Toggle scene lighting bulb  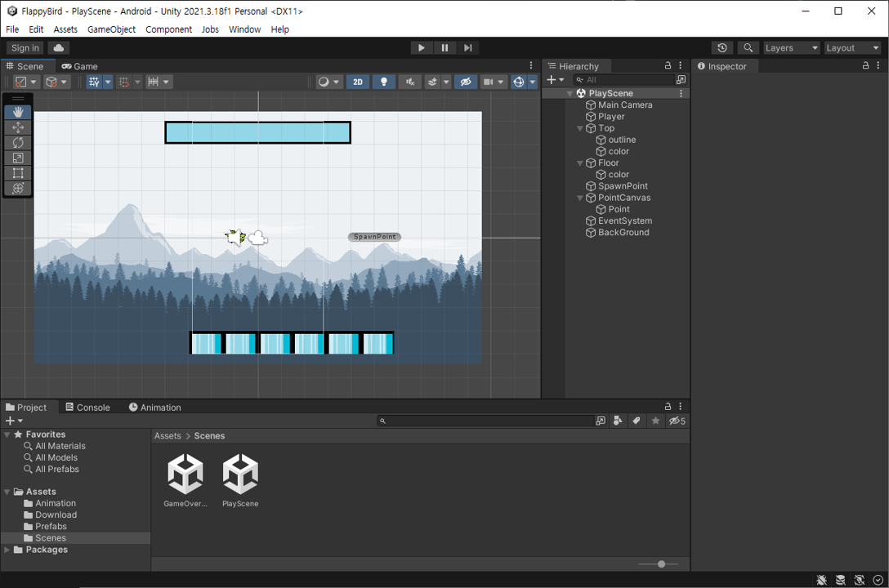click(384, 82)
